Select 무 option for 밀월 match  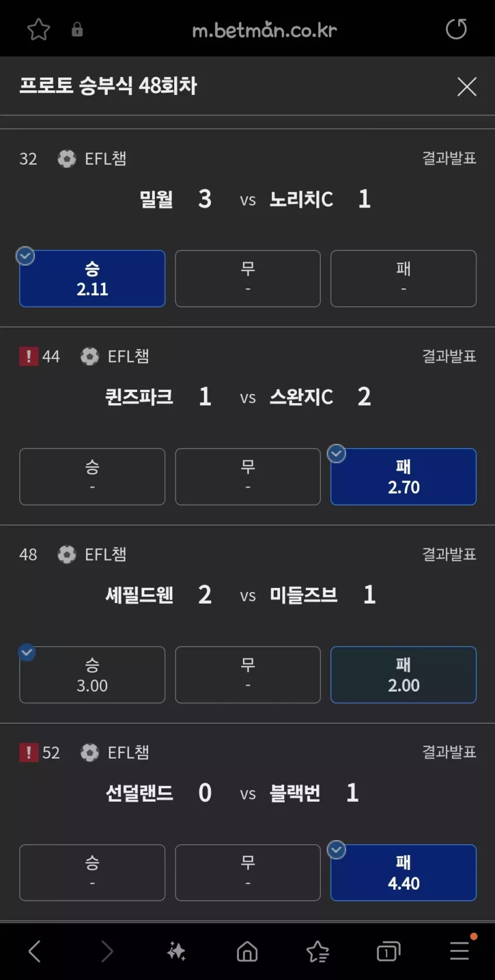click(248, 279)
